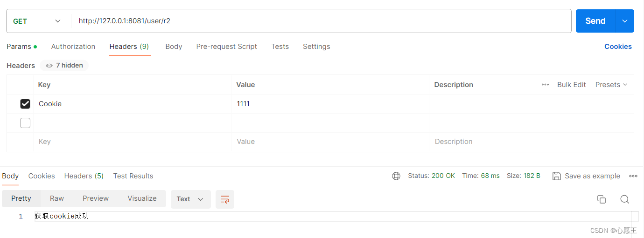Show the 7 hidden headers

tap(64, 66)
